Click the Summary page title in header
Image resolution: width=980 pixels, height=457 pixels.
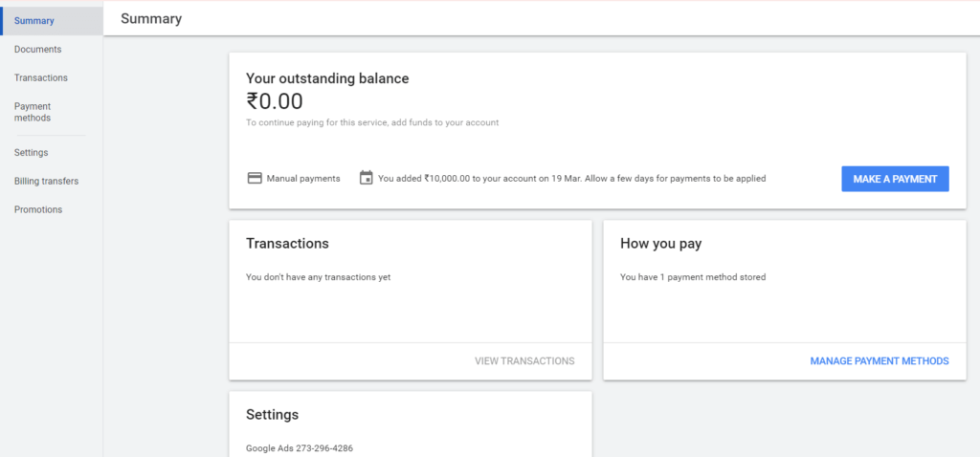click(x=151, y=19)
